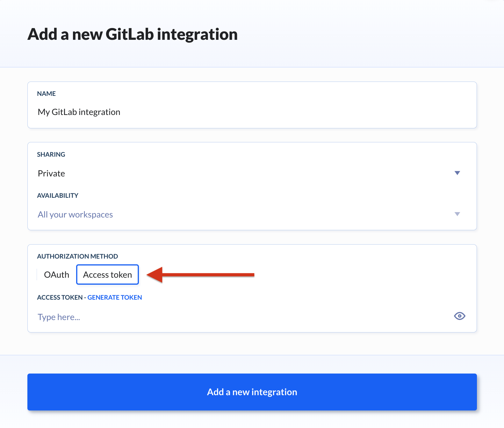Click the Availability dropdown arrow triangle
Image resolution: width=504 pixels, height=428 pixels.
pos(457,214)
